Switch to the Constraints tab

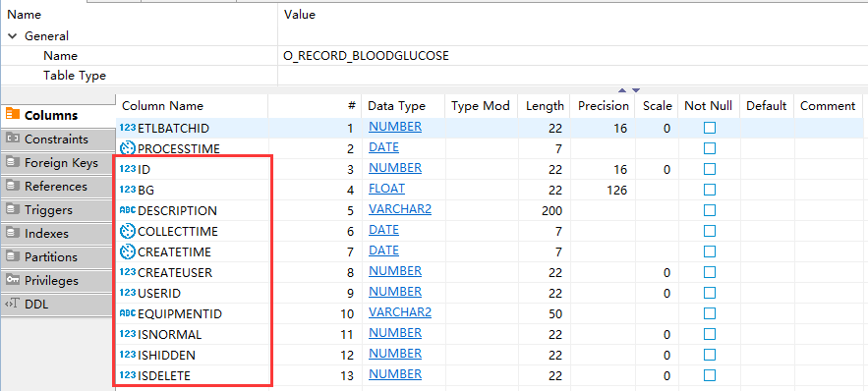[x=57, y=139]
